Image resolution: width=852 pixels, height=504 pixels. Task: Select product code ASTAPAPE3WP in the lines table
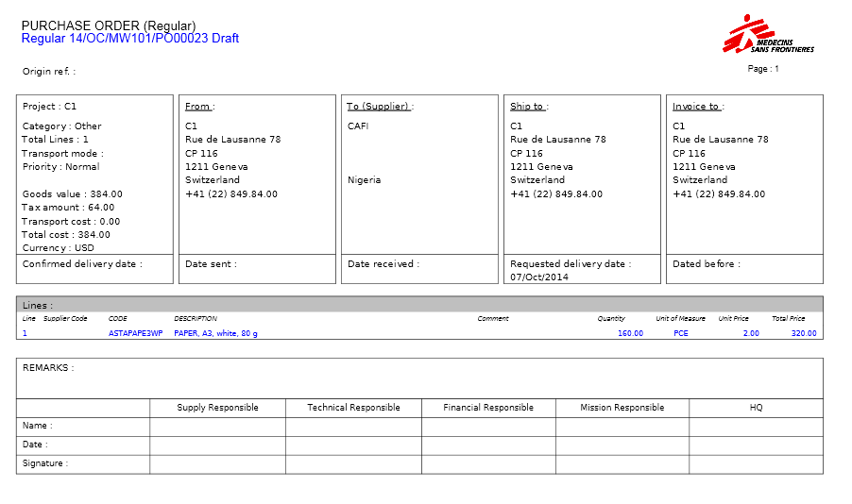coord(135,333)
